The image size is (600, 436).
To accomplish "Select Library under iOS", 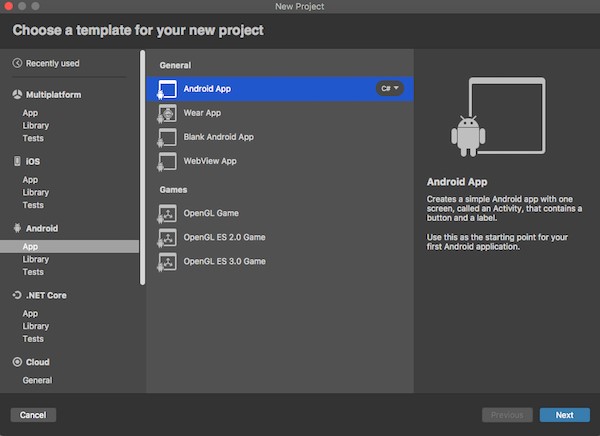I will click(x=36, y=193).
